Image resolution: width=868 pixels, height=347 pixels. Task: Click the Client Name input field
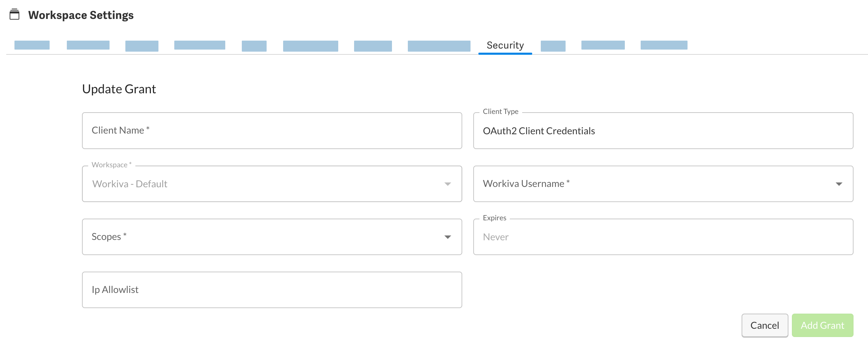[272, 130]
